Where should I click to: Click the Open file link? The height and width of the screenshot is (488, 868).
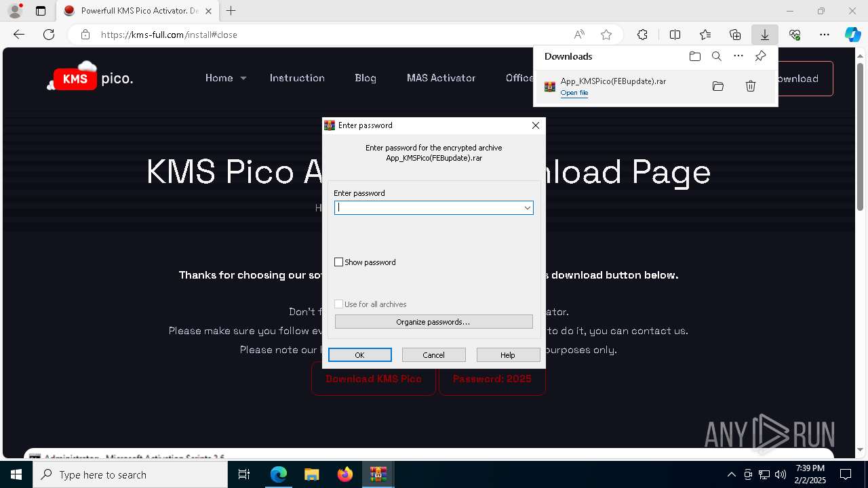[574, 93]
